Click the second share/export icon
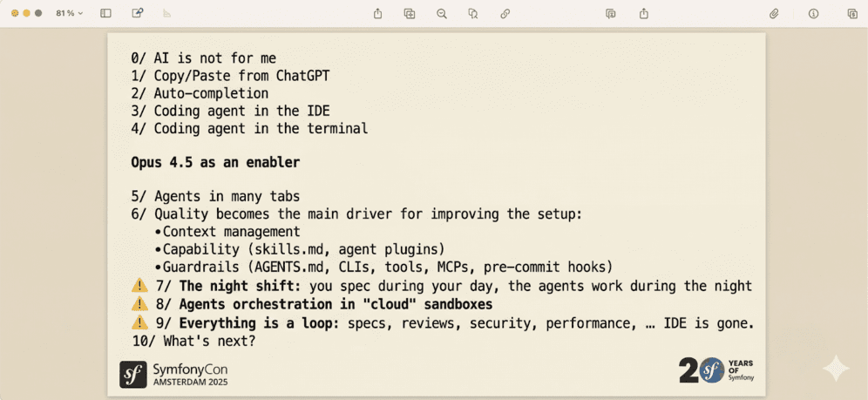Viewport: 868px width, 400px height. point(644,14)
